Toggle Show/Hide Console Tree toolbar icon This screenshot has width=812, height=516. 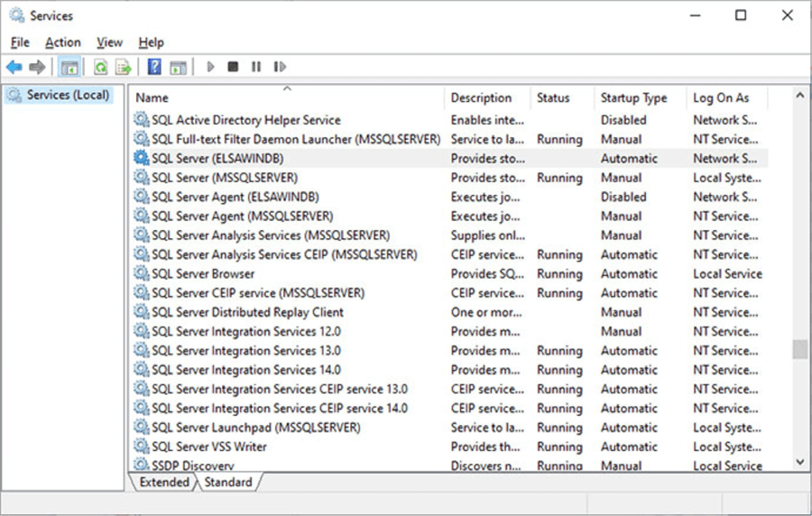(x=69, y=67)
